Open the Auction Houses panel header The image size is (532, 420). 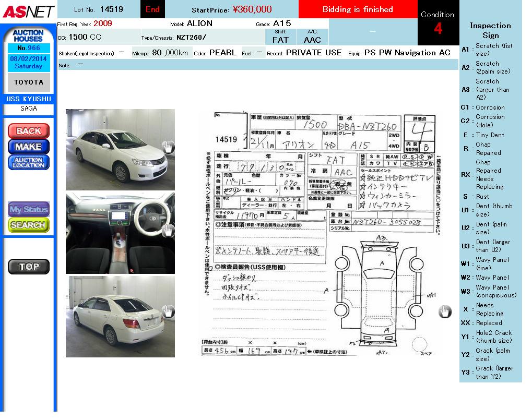tap(28, 35)
